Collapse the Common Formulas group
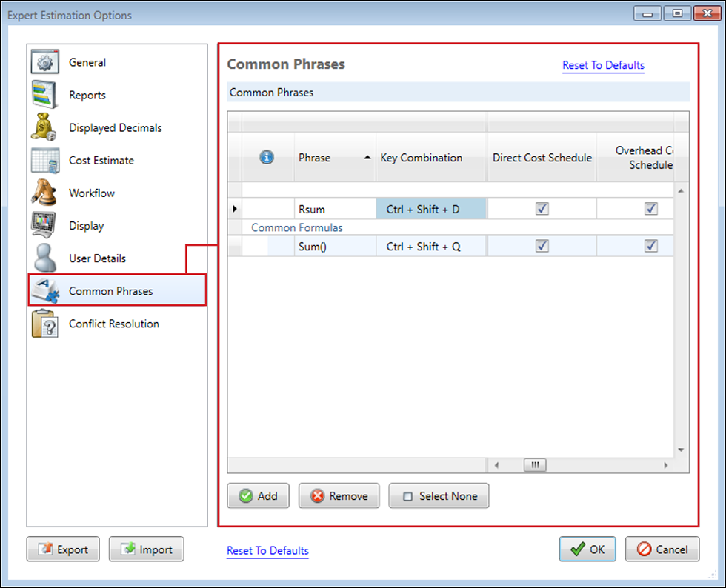The image size is (726, 588). (x=296, y=227)
